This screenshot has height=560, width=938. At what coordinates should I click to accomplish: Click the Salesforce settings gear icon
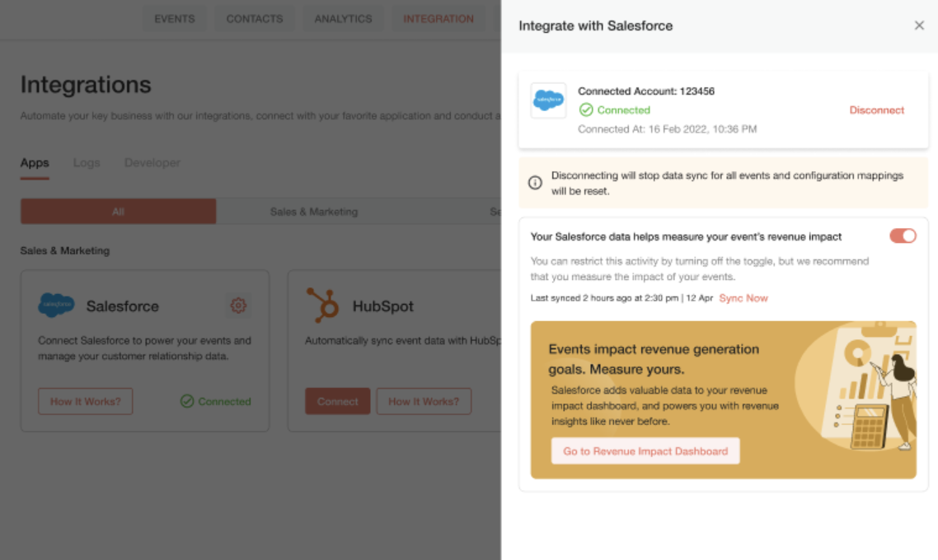[x=238, y=306]
